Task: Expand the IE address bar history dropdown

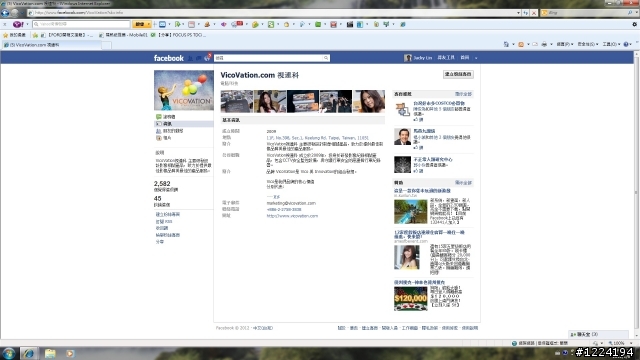Action: coord(518,13)
